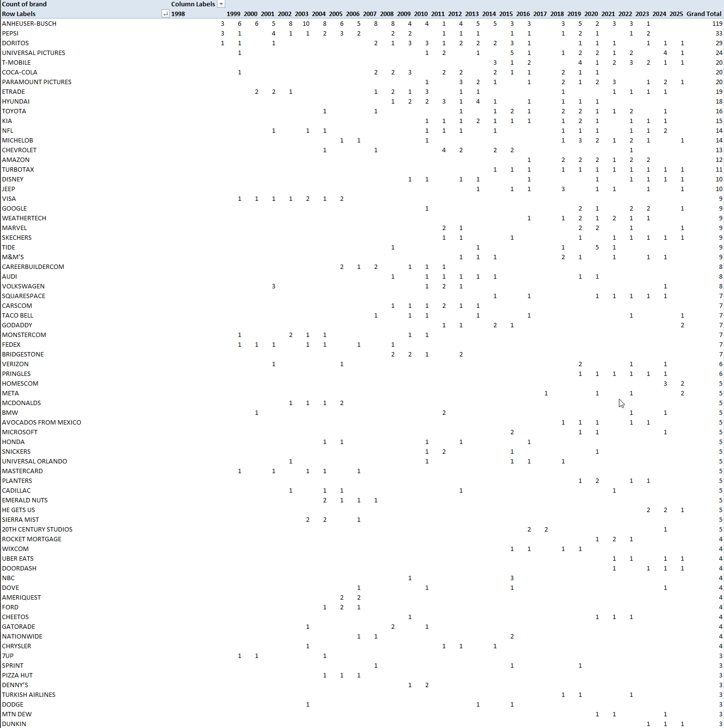Click the 2025 column header

click(x=676, y=14)
